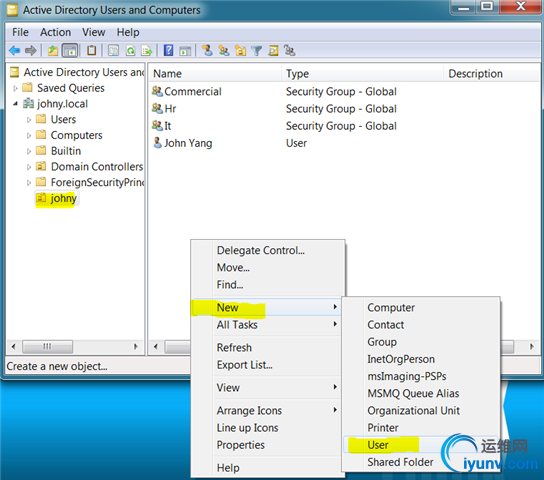Image resolution: width=544 pixels, height=480 pixels.
Task: Toggle the Show/Hide Console Tree icon
Action: pyautogui.click(x=70, y=51)
